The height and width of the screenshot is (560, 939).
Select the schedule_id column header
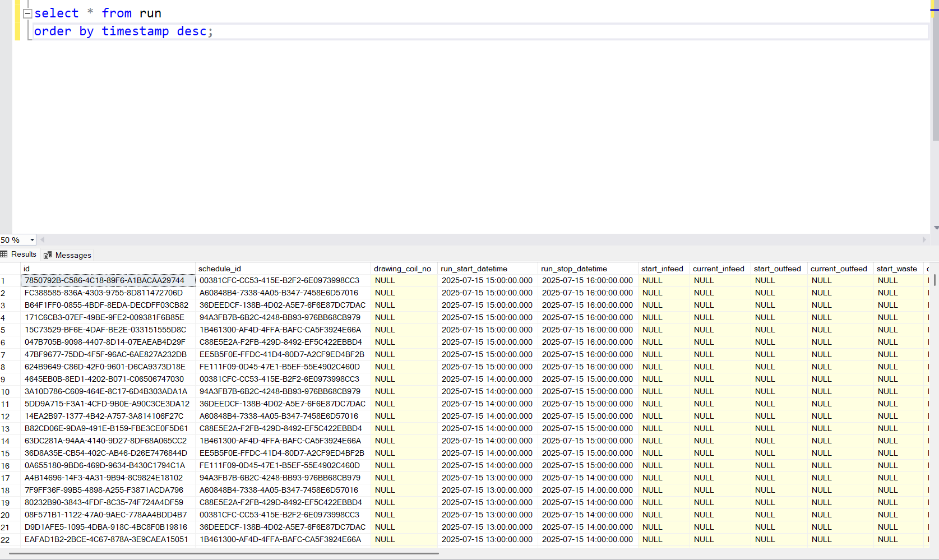point(283,269)
